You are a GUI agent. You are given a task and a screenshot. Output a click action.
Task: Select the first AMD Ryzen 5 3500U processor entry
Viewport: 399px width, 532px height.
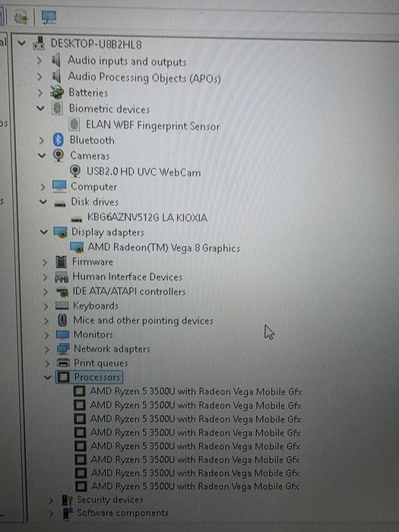click(196, 391)
